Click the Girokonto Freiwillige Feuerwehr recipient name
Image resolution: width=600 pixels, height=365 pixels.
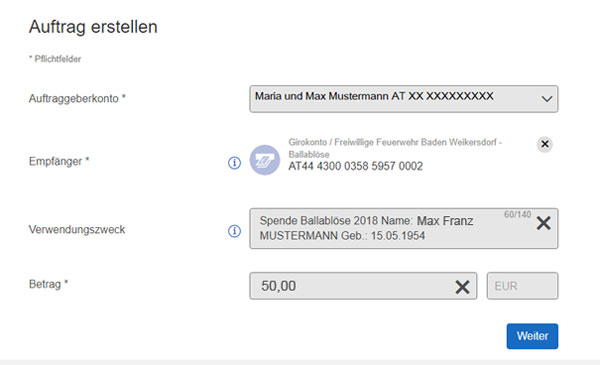(395, 148)
